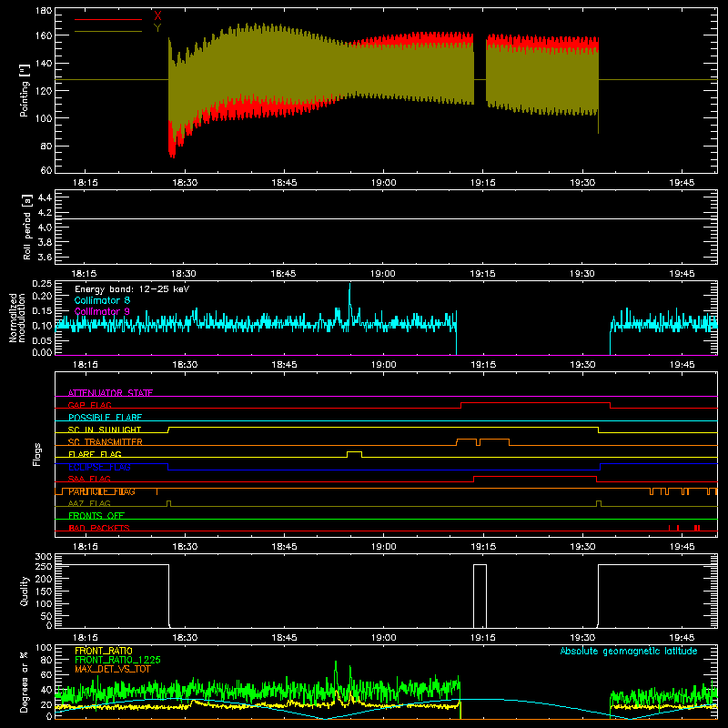The width and height of the screenshot is (728, 728).
Task: Click the red X legend line sample
Action: 108,19
